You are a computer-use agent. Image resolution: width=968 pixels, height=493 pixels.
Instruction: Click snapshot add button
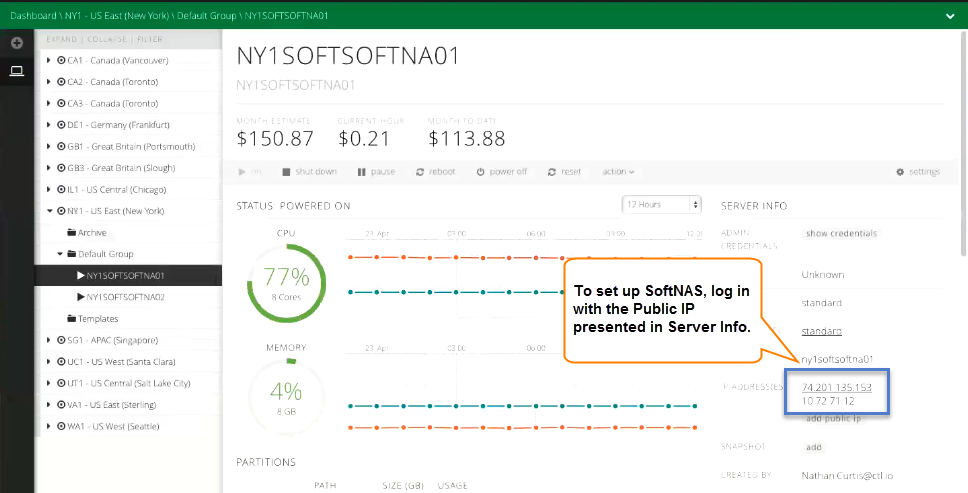[x=814, y=447]
